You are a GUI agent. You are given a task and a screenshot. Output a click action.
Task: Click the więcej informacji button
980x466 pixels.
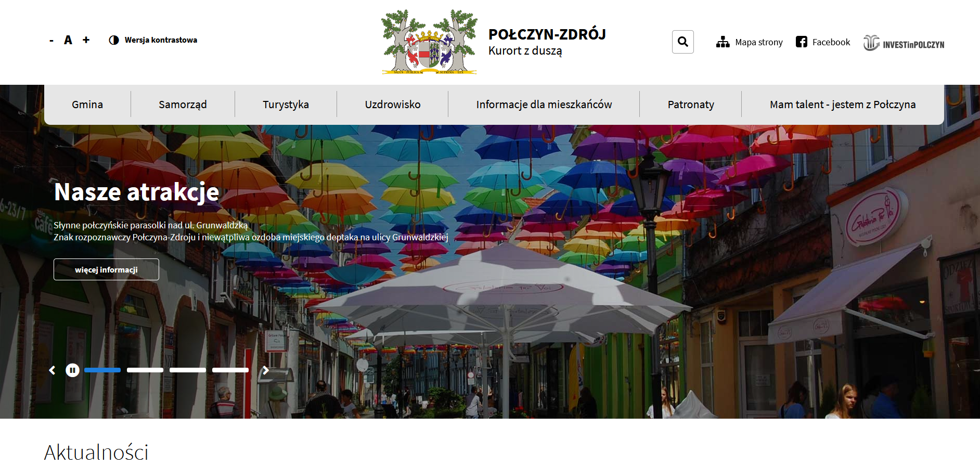(x=106, y=269)
